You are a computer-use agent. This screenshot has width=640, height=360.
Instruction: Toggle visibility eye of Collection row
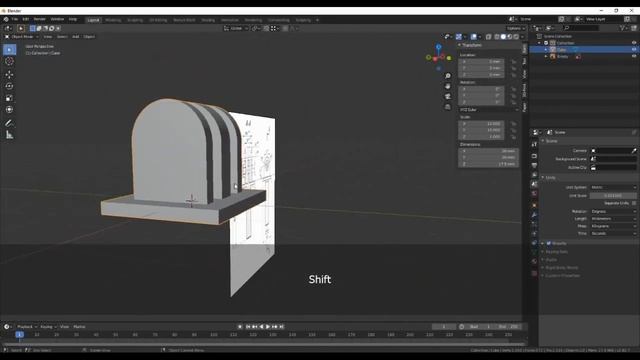[634, 43]
